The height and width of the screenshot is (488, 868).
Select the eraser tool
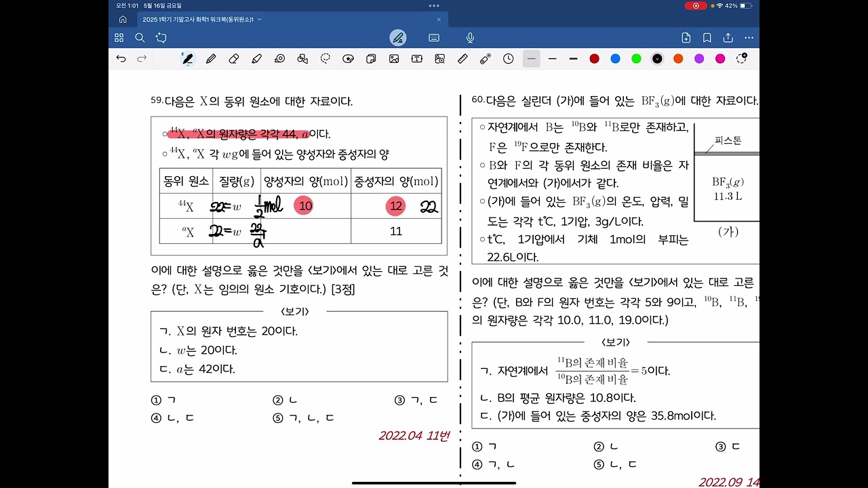234,59
